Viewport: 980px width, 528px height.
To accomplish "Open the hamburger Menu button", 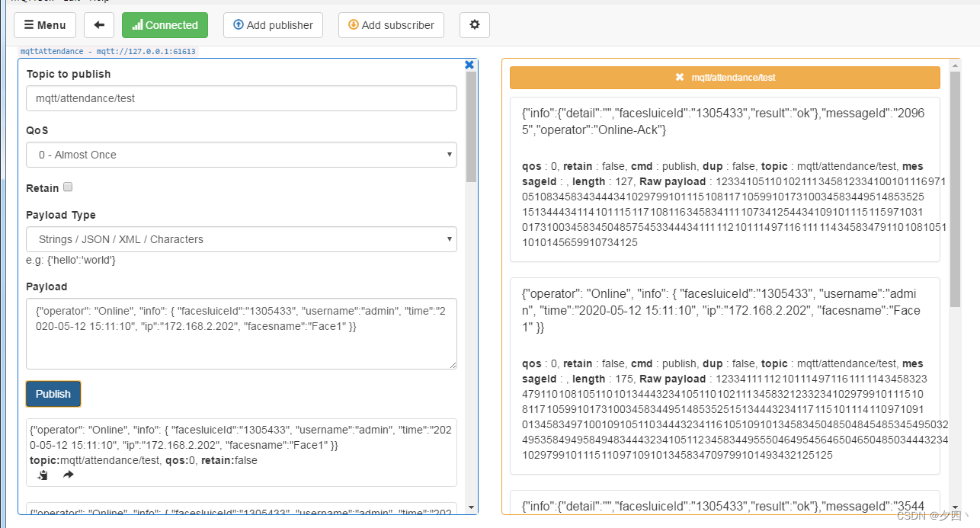I will (x=45, y=25).
